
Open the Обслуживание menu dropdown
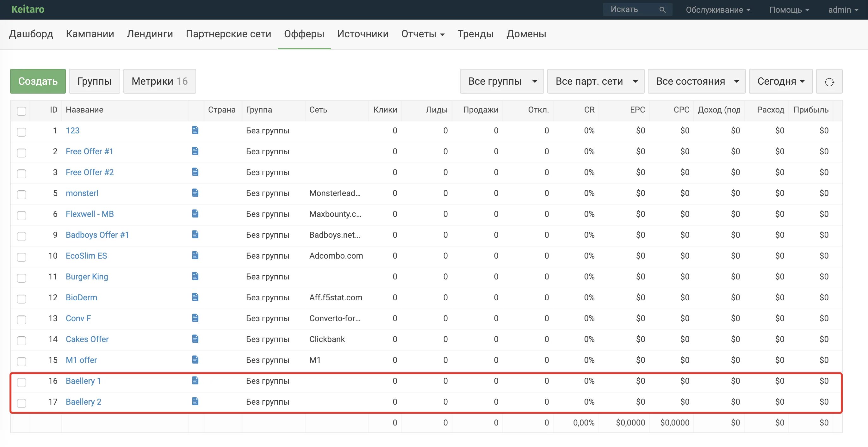click(718, 10)
